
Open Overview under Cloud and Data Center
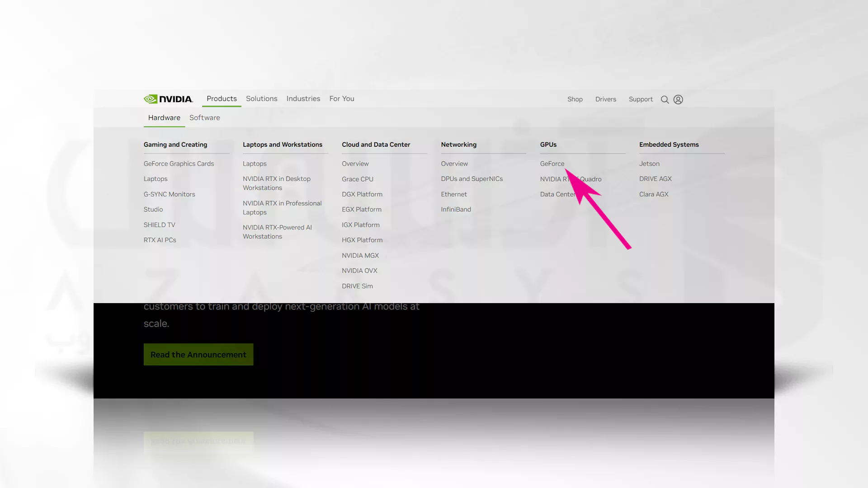(x=355, y=164)
